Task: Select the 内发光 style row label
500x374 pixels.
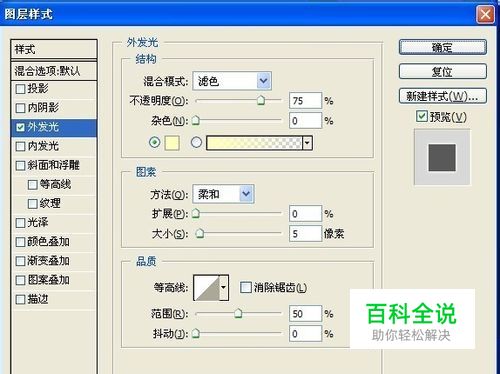Action: tap(43, 146)
